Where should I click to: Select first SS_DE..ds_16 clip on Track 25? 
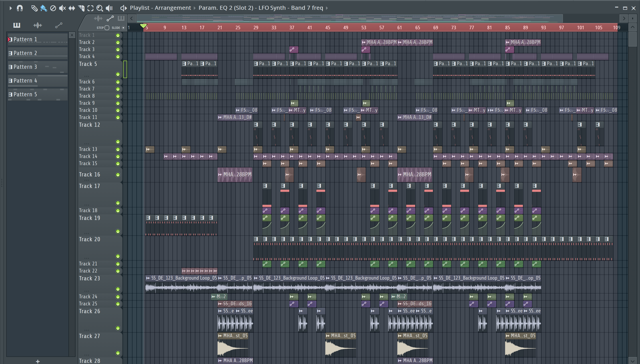(235, 304)
